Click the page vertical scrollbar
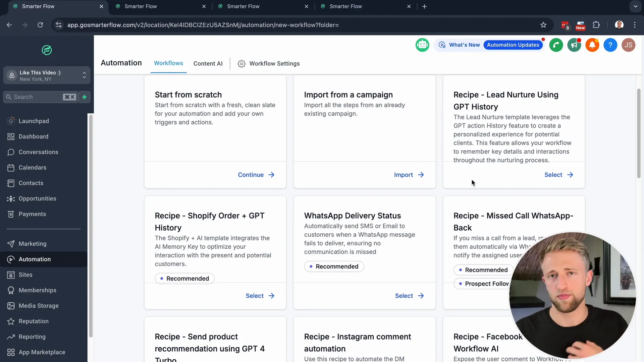 [x=639, y=133]
